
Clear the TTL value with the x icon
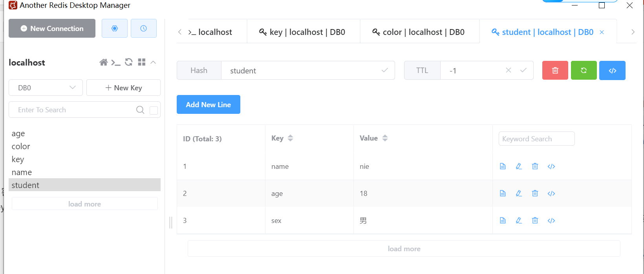pyautogui.click(x=509, y=70)
